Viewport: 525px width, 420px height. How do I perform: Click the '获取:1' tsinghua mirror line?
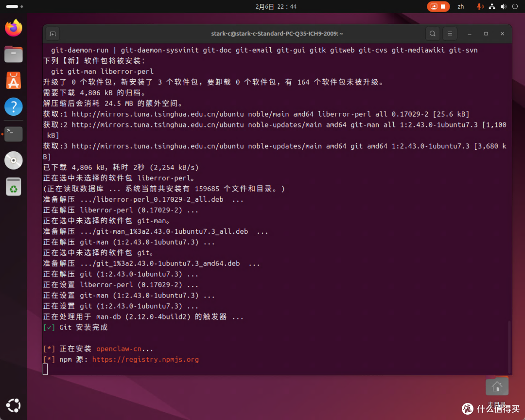point(256,114)
